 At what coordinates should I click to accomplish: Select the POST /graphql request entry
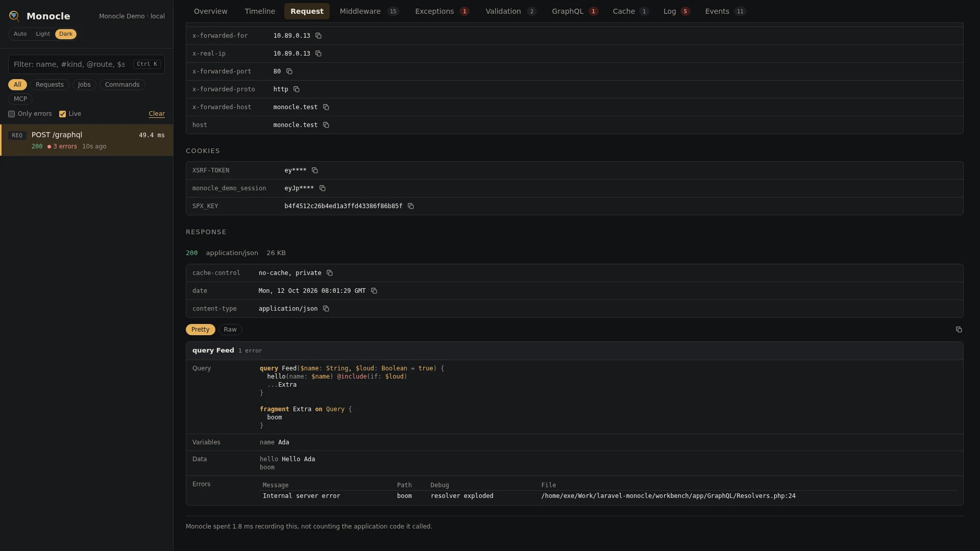[x=87, y=140]
